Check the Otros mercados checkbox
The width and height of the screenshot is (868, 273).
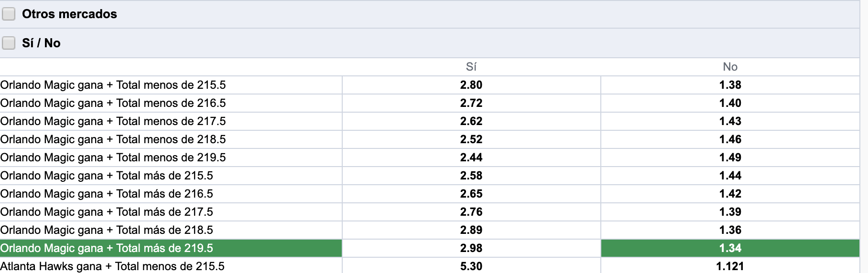[x=9, y=14]
